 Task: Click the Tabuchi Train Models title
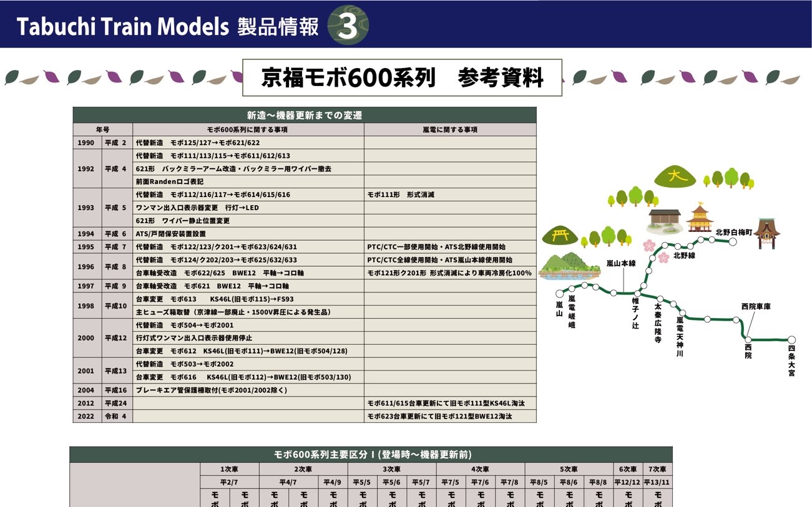coord(124,26)
